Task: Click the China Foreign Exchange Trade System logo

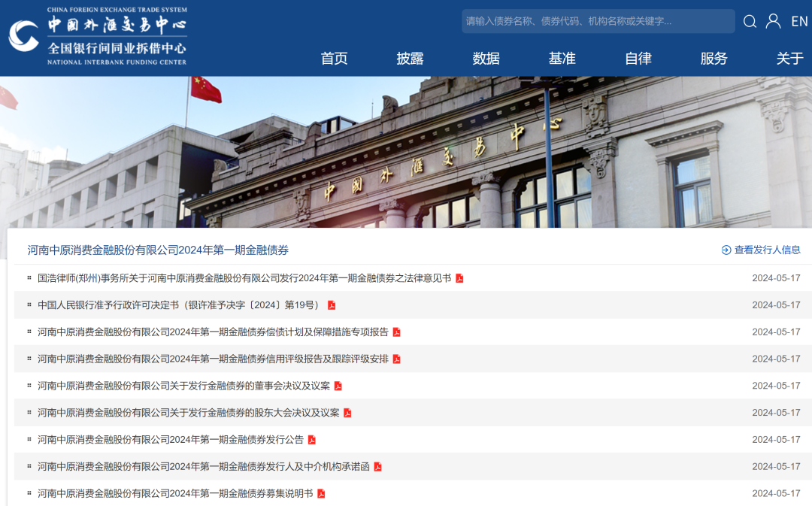Action: click(x=98, y=36)
